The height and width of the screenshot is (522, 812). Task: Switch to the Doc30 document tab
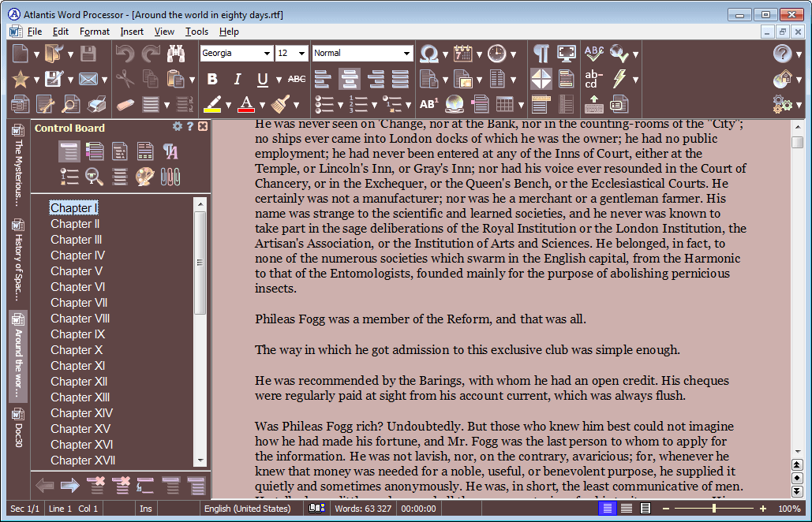click(x=18, y=428)
